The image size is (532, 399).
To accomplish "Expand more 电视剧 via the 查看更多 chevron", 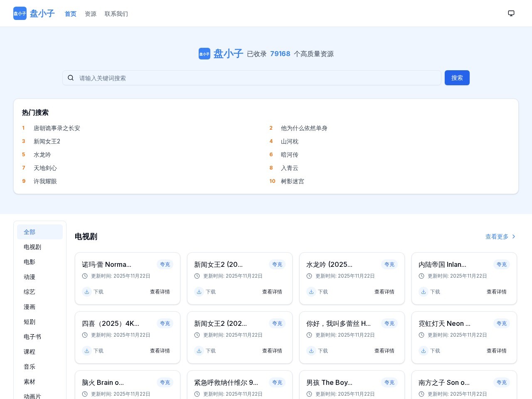I will 514,236.
